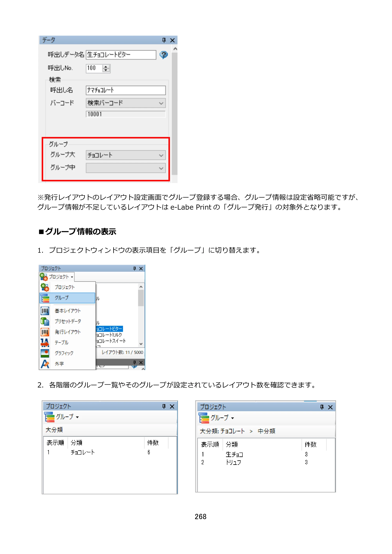Select the チョコレートスイート list item

pos(111,341)
